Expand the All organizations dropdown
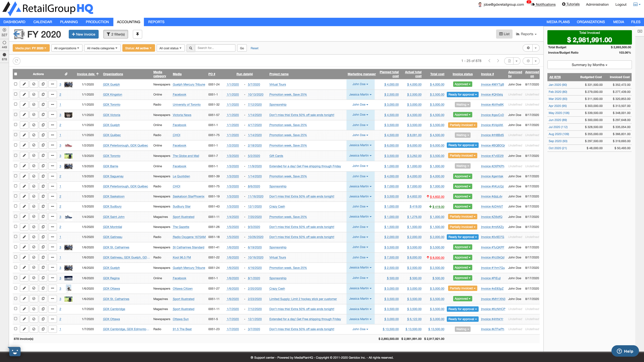The image size is (644, 362). [x=67, y=48]
